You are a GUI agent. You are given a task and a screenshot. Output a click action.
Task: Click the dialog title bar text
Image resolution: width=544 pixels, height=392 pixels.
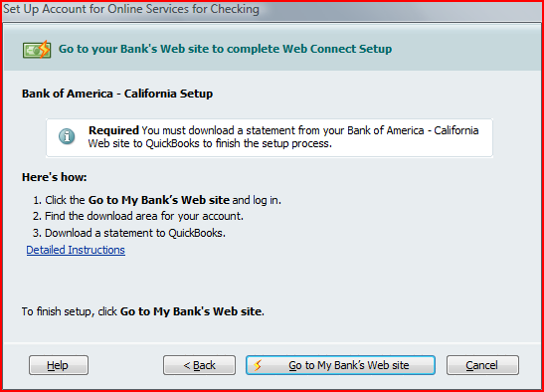[x=131, y=9]
